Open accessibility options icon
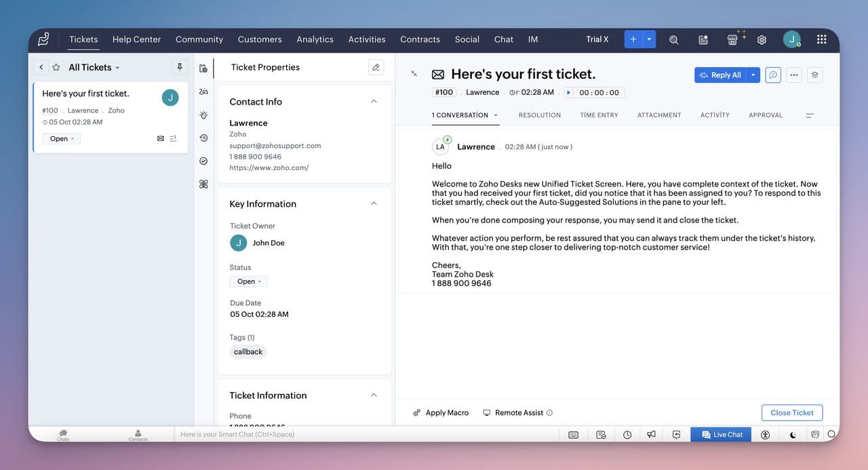 766,435
